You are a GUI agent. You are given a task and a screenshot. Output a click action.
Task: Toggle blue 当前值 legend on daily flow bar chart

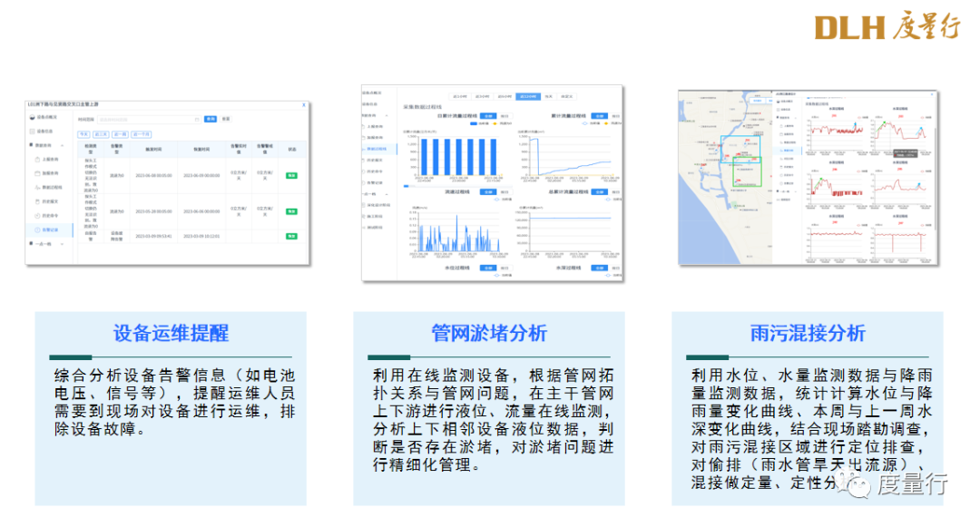[x=479, y=123]
